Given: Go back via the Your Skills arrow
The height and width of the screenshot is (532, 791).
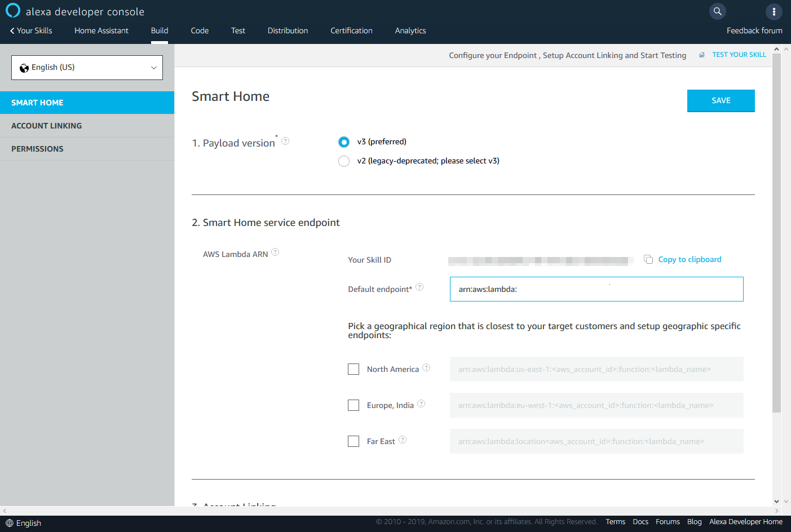Looking at the screenshot, I should pos(31,30).
